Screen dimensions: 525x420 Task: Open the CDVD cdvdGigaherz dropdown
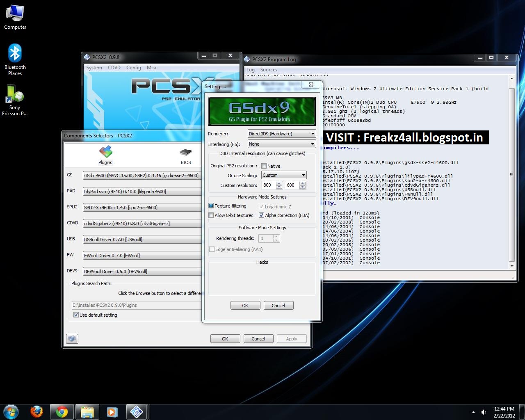click(x=142, y=224)
